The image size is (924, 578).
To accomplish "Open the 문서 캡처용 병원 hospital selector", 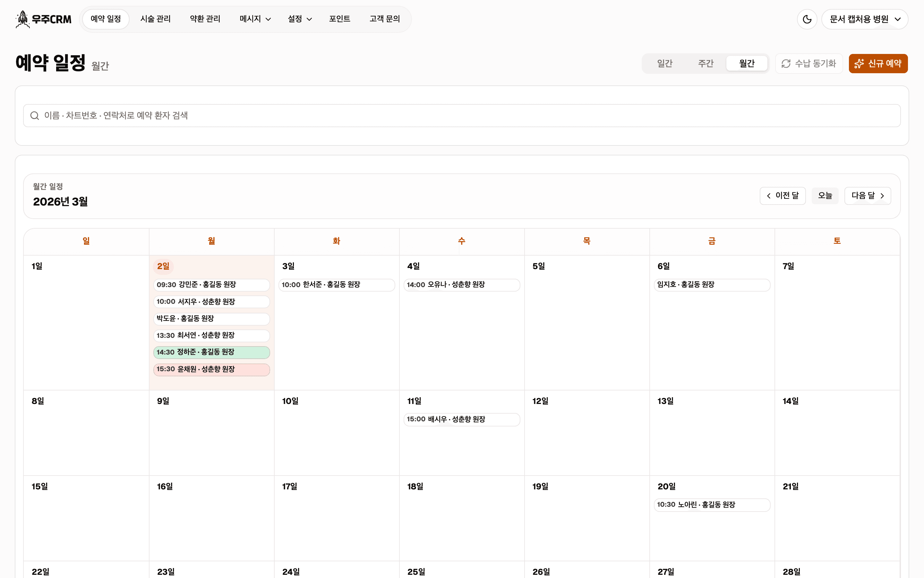I will (865, 19).
